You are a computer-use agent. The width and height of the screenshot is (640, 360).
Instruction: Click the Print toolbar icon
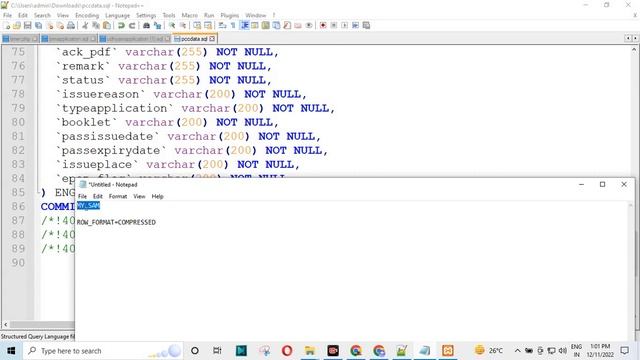tap(71, 25)
